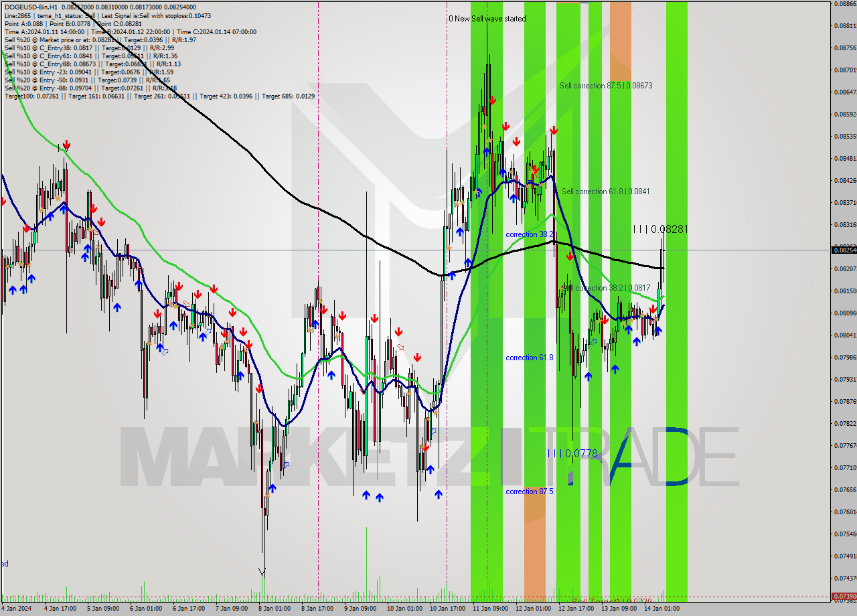Screen dimensions: 857x616
Task: Click the blue 'correction 87.5' label
Action: pos(530,491)
